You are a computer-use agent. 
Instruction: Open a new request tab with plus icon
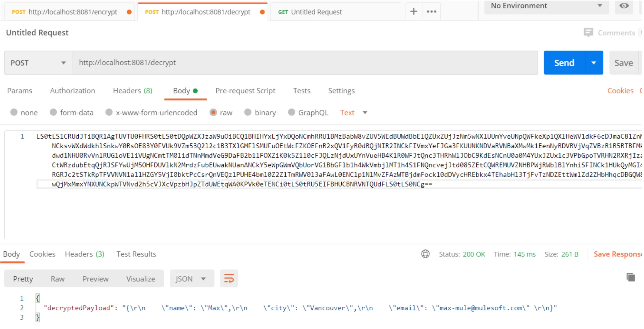point(414,11)
